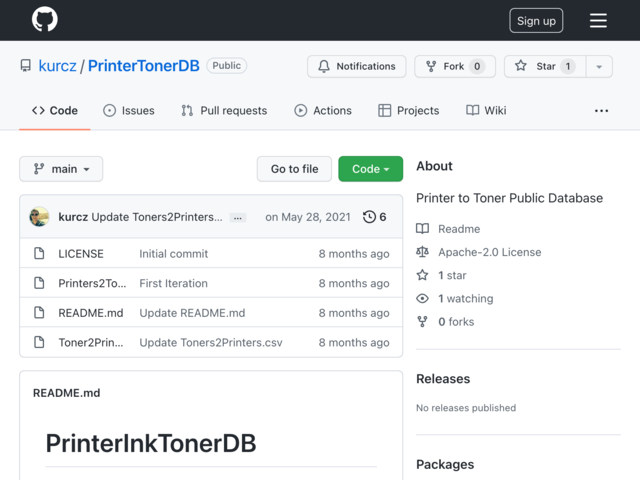Image resolution: width=640 pixels, height=480 pixels.
Task: Expand the dropdown arrow beside Star
Action: (x=599, y=66)
